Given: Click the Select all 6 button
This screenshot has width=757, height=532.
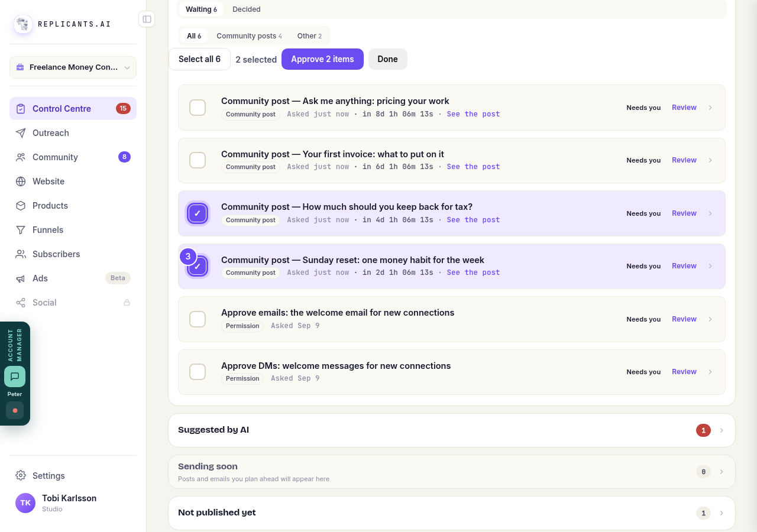Looking at the screenshot, I should pos(199,59).
